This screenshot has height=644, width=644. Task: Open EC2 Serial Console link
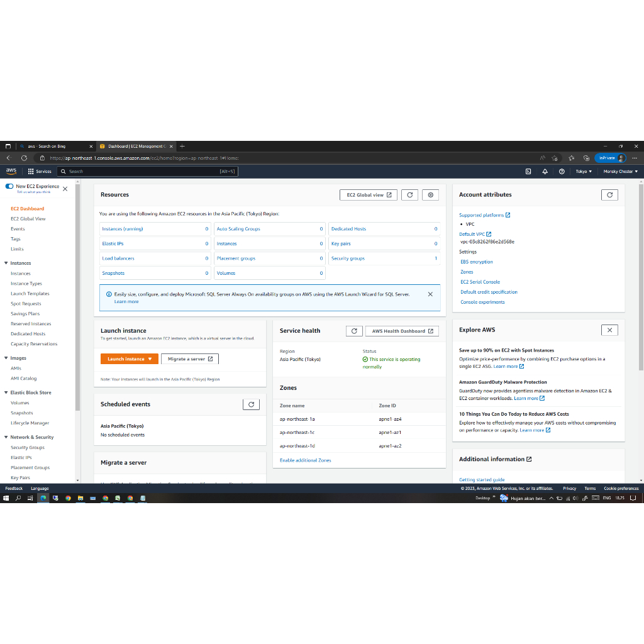[x=480, y=282]
